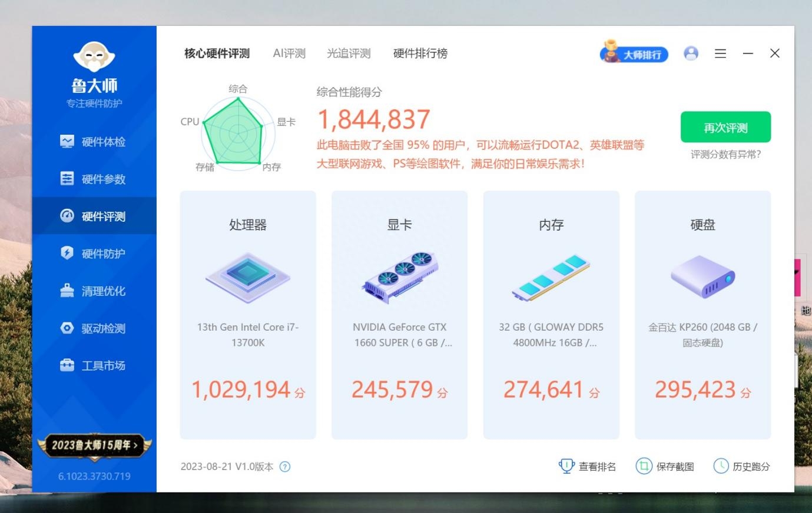Click the 存储 label on radar chart
This screenshot has height=513, width=812.
pyautogui.click(x=205, y=167)
